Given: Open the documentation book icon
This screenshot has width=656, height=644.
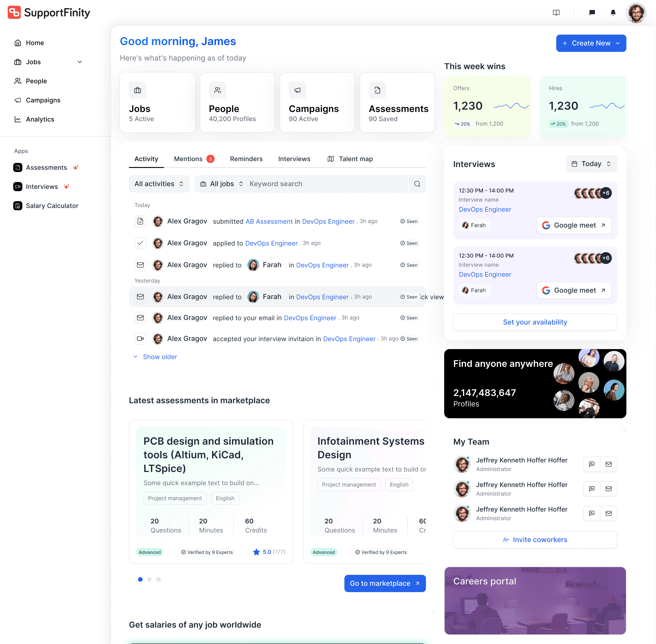Looking at the screenshot, I should (x=556, y=13).
